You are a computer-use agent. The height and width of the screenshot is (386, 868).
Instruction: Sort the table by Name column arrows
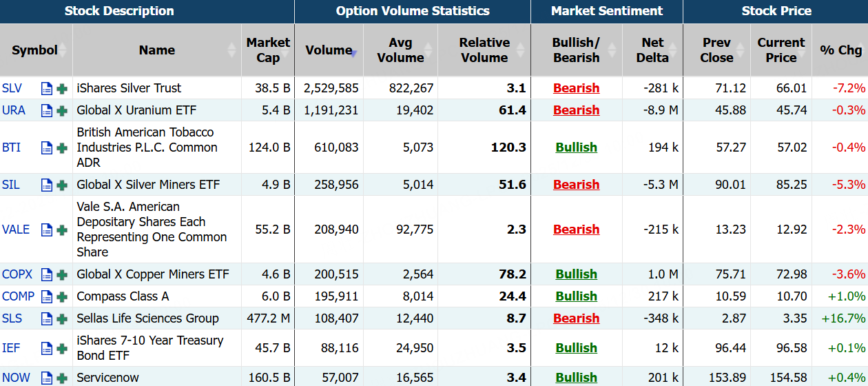231,50
